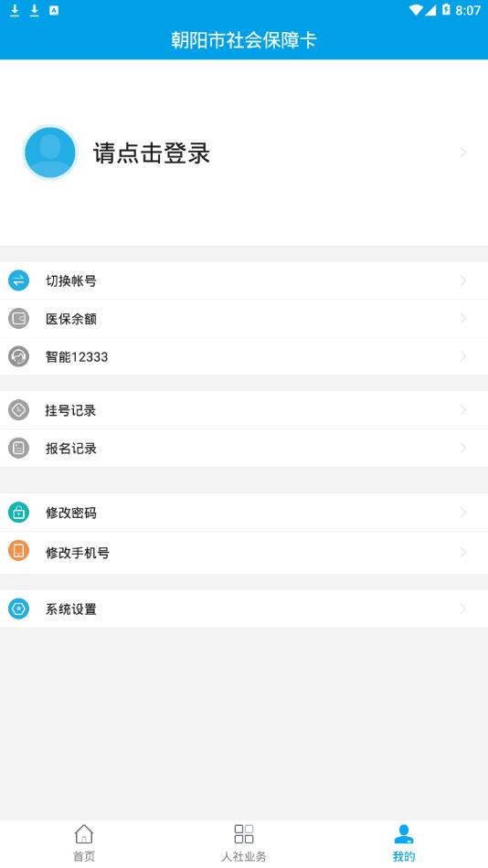This screenshot has height=868, width=488.
Task: Switch to the 人社业务 tab
Action: click(244, 843)
